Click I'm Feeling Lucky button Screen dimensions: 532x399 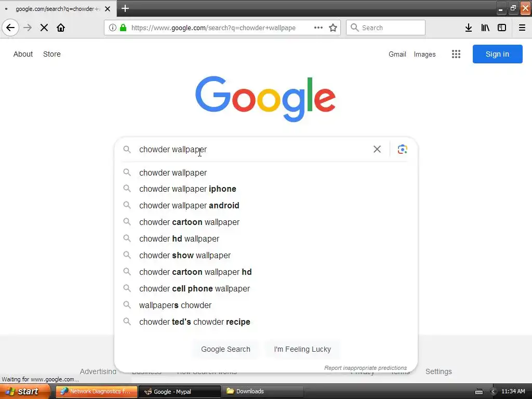coord(302,349)
